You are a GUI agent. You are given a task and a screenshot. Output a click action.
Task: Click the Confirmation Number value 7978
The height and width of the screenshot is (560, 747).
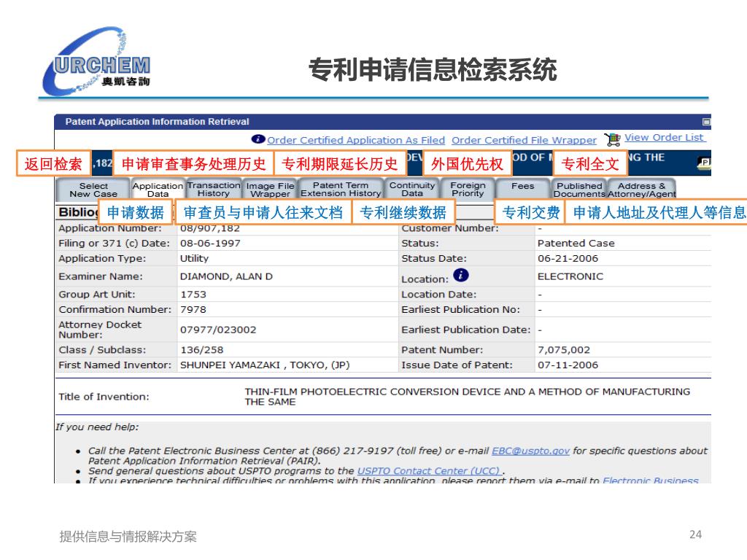tap(193, 309)
